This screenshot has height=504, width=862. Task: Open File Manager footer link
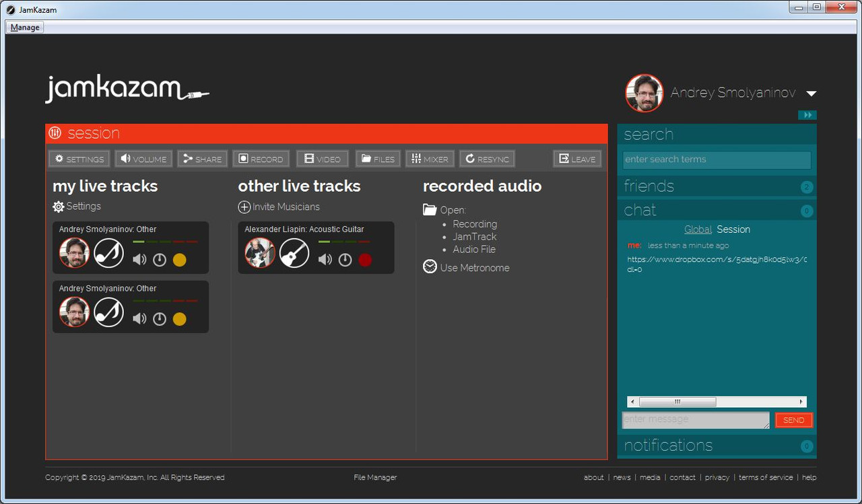[375, 478]
